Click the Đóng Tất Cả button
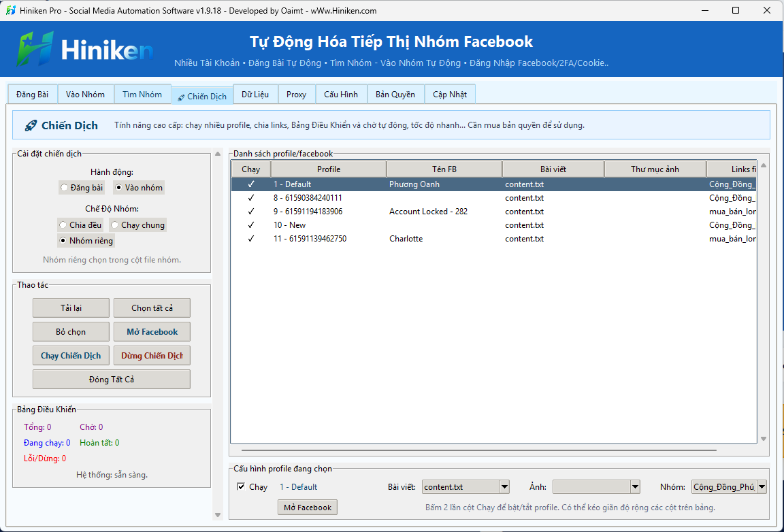 click(112, 380)
